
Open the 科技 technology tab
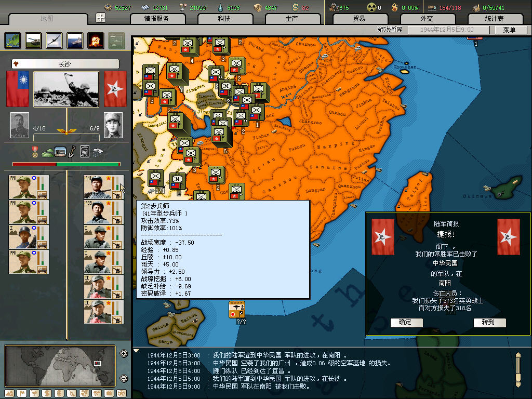click(x=224, y=19)
